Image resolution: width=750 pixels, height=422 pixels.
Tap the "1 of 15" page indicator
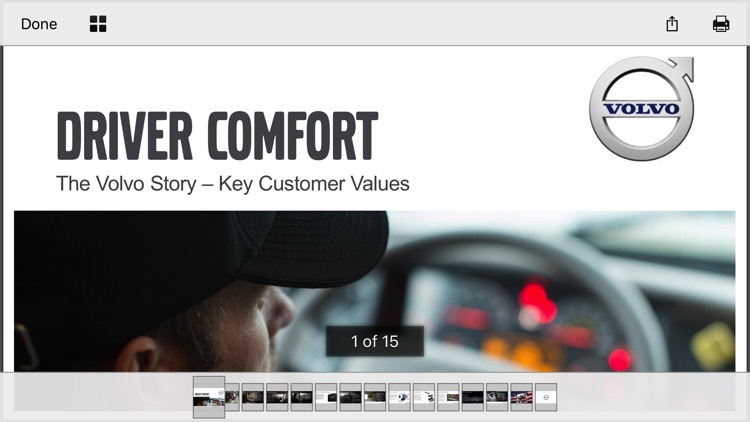[375, 341]
